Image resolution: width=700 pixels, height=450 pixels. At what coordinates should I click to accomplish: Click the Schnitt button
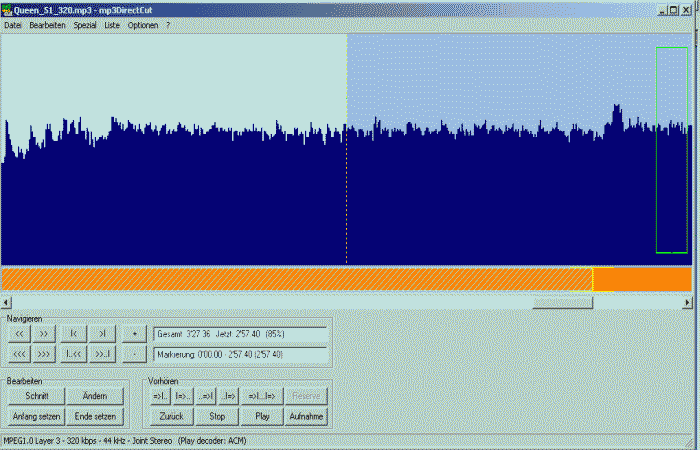click(x=37, y=396)
